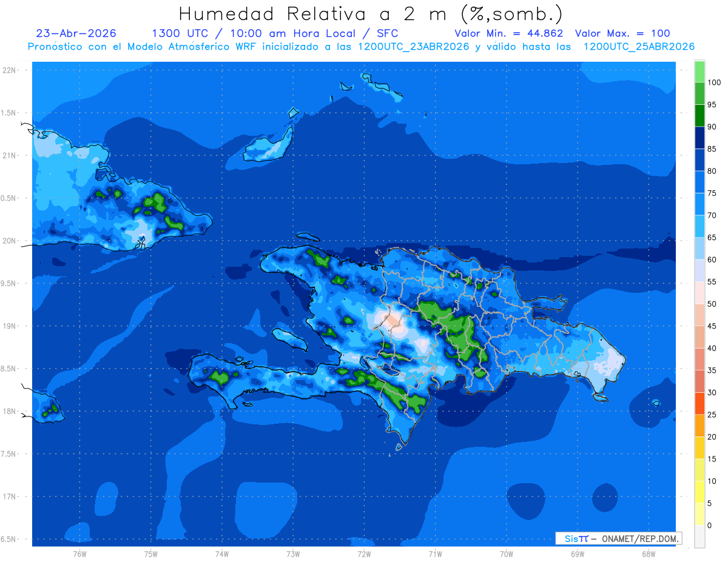Click the Valor Min. = 44.862 text
The width and height of the screenshot is (728, 562).
(509, 33)
